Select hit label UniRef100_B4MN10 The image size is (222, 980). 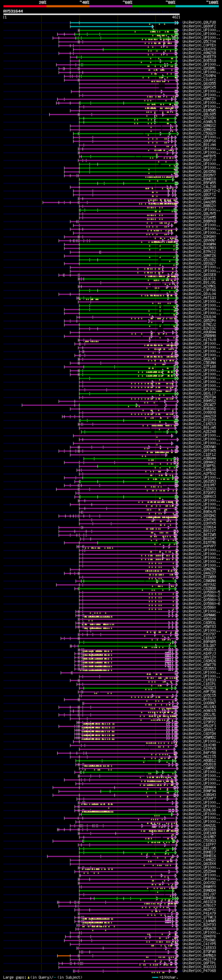(199, 955)
